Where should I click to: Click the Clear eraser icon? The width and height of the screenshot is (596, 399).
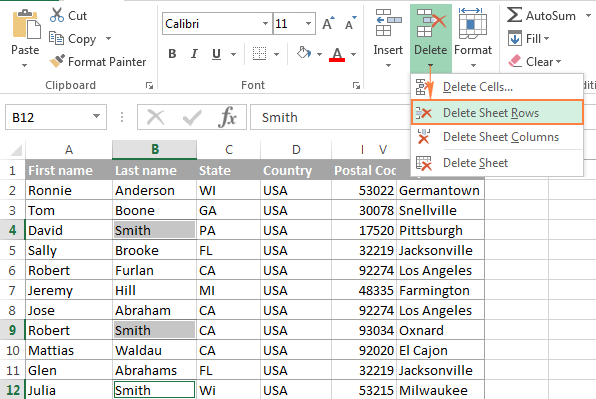[x=515, y=61]
